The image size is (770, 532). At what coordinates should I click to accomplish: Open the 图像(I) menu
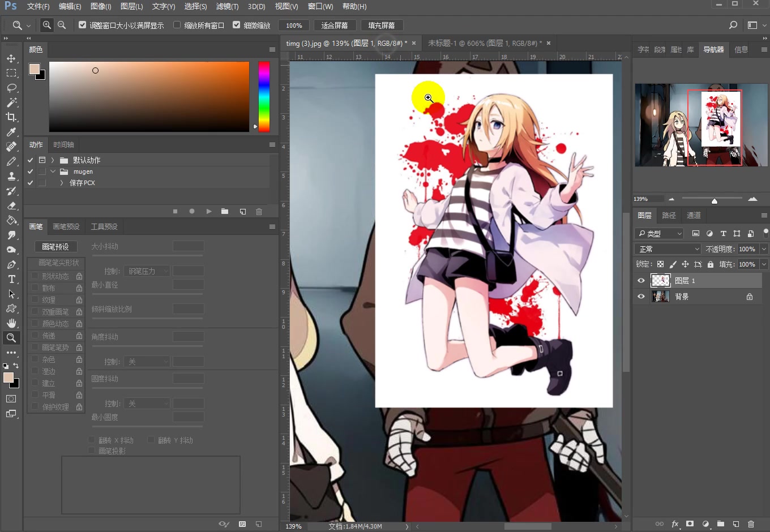coord(101,6)
